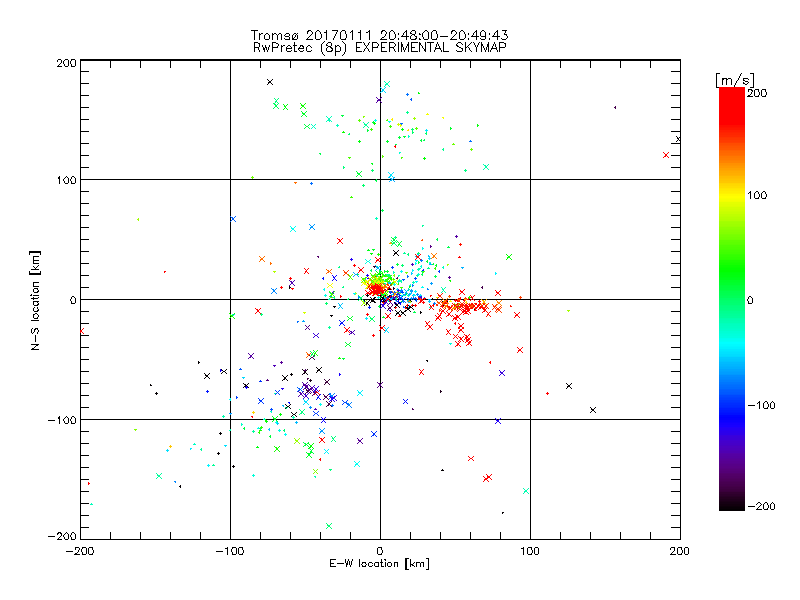Select the "N-S location [km]" axis label

coord(35,301)
